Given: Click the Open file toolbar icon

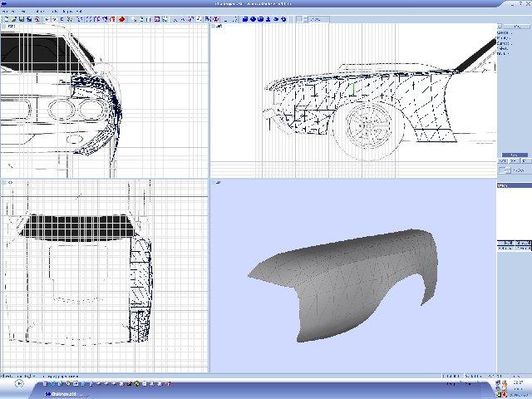Looking at the screenshot, I should pyautogui.click(x=12, y=18).
